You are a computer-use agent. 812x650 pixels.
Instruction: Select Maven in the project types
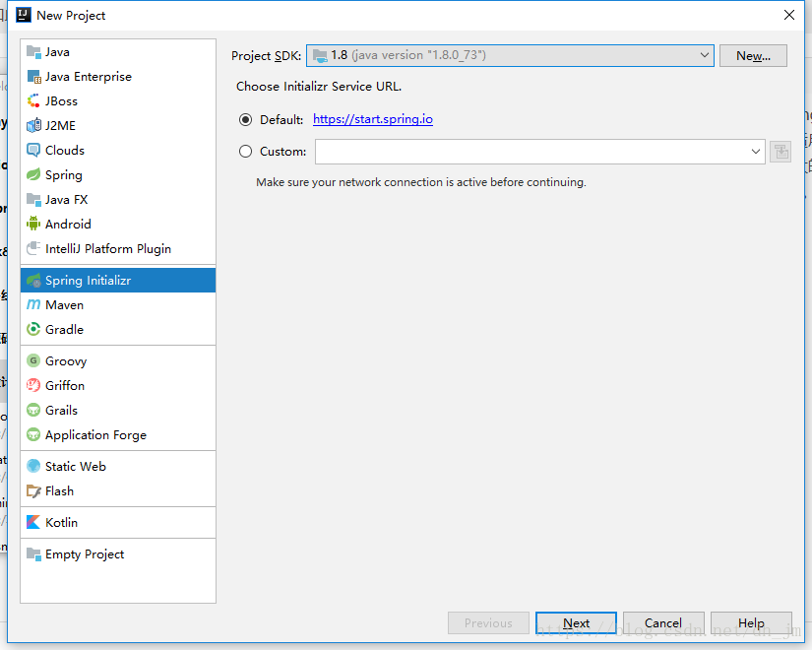coord(118,304)
